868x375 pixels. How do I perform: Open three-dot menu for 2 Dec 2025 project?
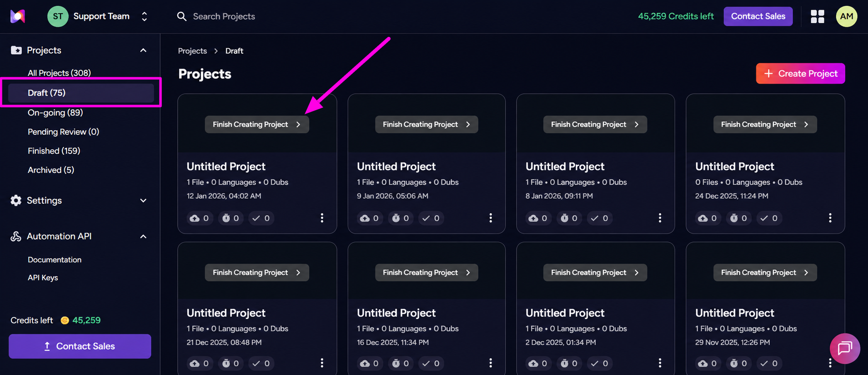pos(660,363)
